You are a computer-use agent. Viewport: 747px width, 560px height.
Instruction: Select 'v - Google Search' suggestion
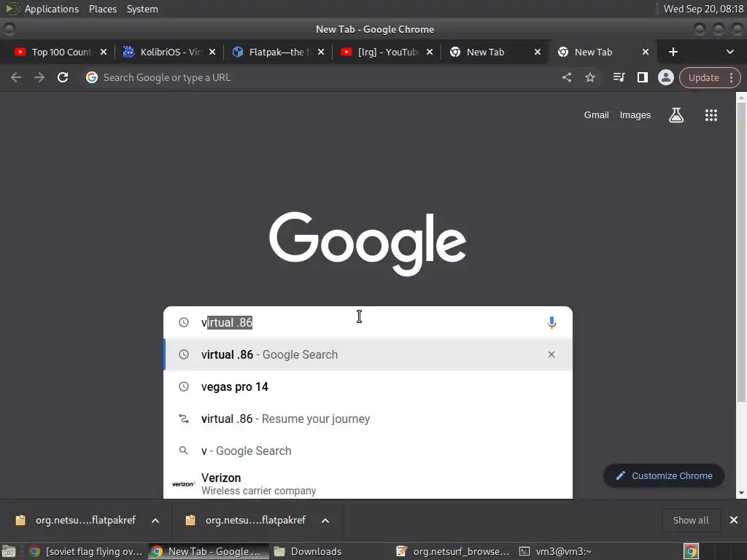click(368, 451)
